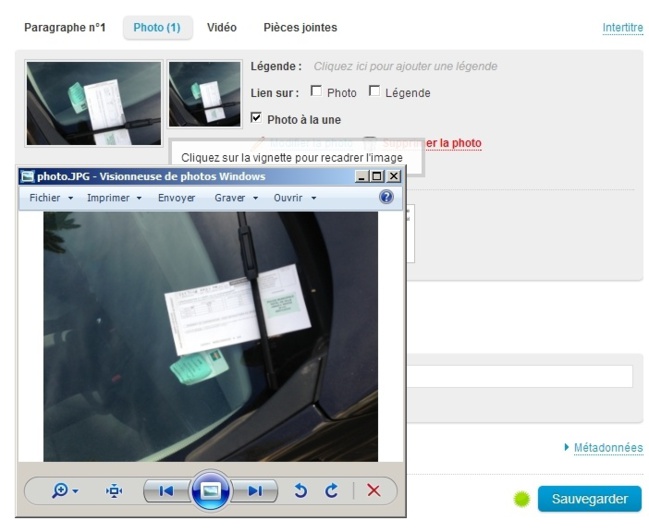Go to the previous photo
649x532 pixels.
point(166,490)
